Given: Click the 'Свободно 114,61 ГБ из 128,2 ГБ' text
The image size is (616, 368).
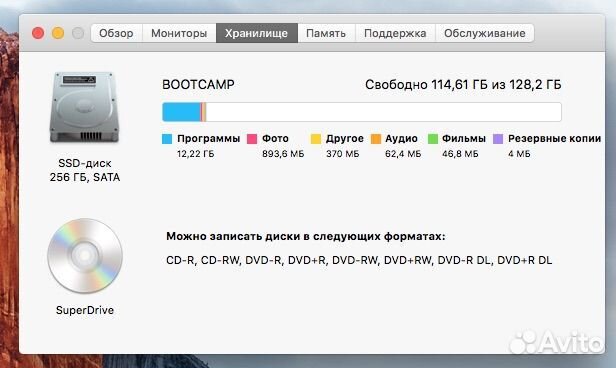Looking at the screenshot, I should coord(463,85).
